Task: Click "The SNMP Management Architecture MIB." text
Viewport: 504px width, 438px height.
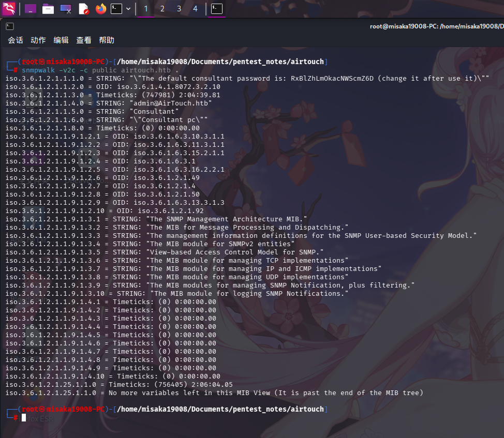Action: [x=227, y=219]
